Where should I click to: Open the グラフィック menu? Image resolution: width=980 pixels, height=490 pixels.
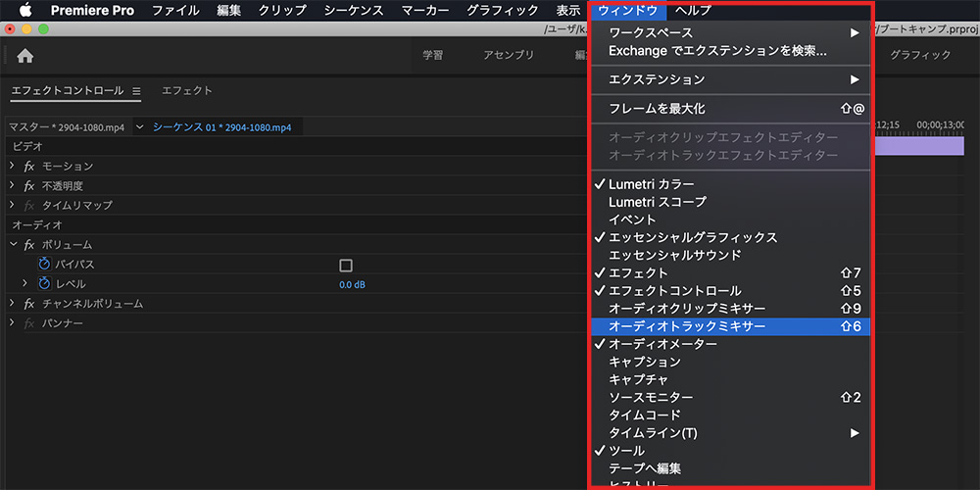point(503,10)
